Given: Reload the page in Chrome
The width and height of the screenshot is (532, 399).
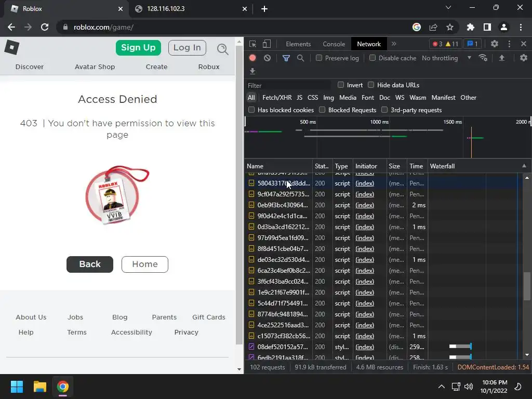Looking at the screenshot, I should 45,27.
